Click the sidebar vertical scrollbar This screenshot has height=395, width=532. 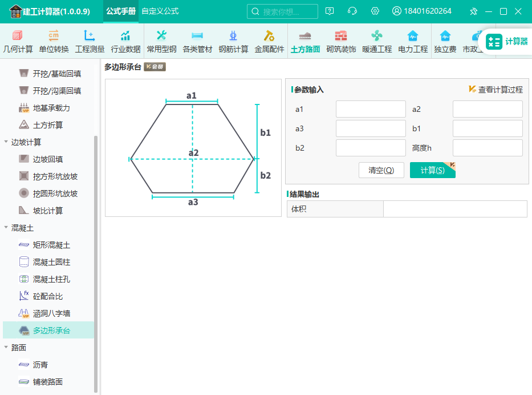[x=96, y=264]
